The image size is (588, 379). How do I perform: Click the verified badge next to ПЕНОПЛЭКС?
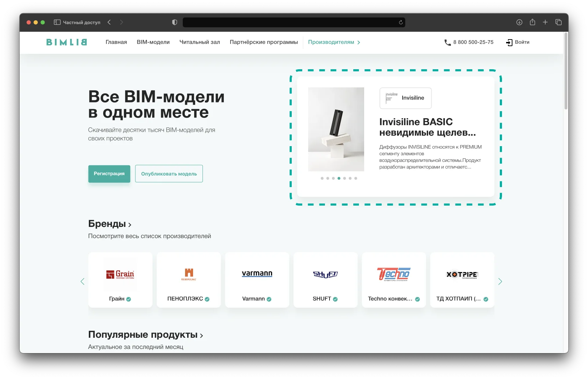(x=207, y=299)
